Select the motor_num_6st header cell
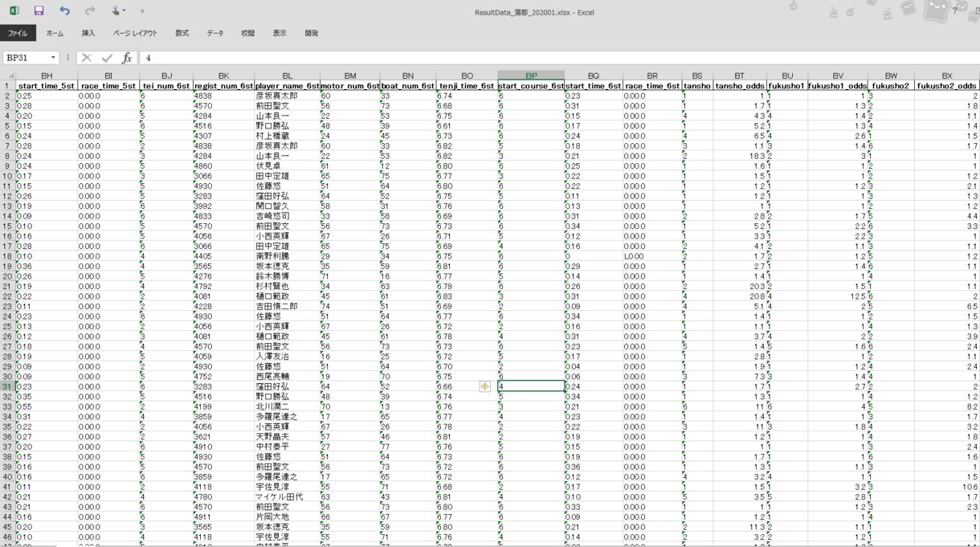This screenshot has height=547, width=980. pos(350,85)
